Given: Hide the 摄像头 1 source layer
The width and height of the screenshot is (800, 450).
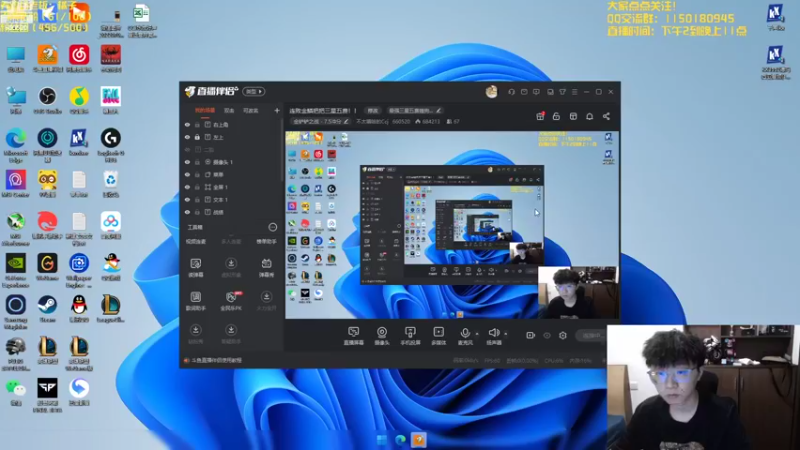Looking at the screenshot, I should (187, 162).
